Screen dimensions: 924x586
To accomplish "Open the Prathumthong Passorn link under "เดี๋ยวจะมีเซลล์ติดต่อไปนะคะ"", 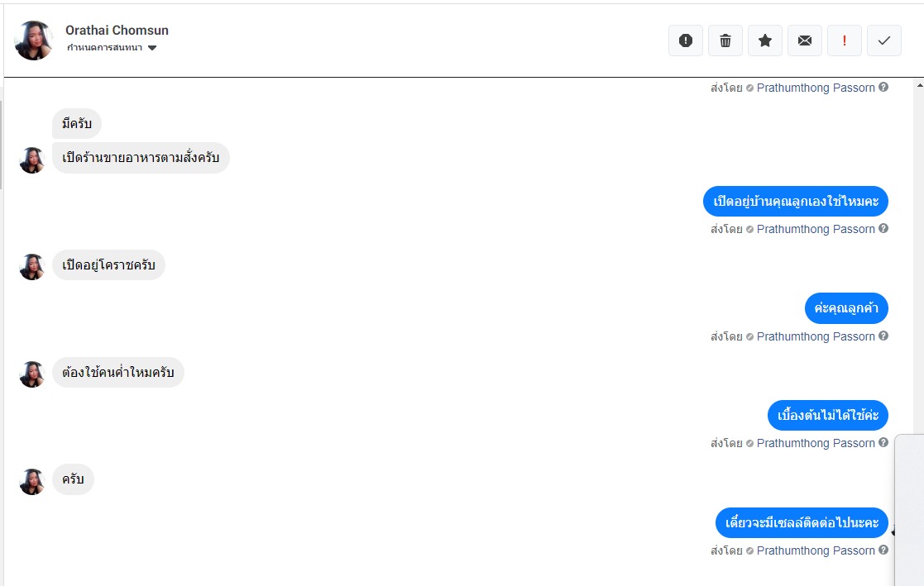I will (x=815, y=550).
